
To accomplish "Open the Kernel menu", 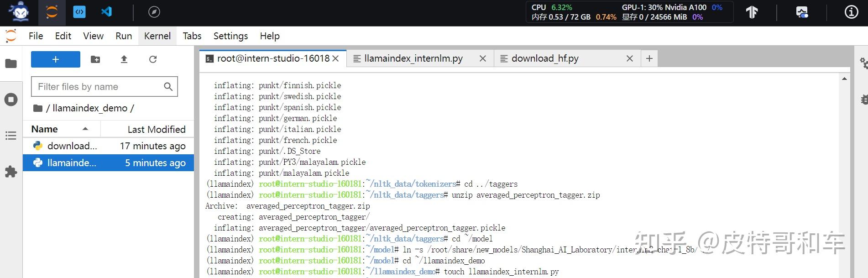I will pos(157,36).
